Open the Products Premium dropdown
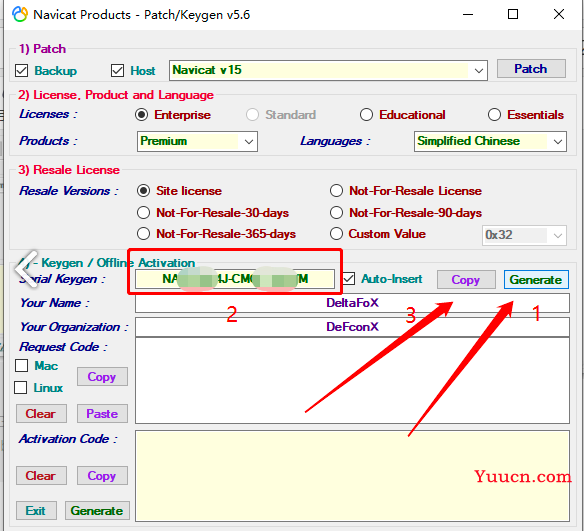 pos(197,142)
